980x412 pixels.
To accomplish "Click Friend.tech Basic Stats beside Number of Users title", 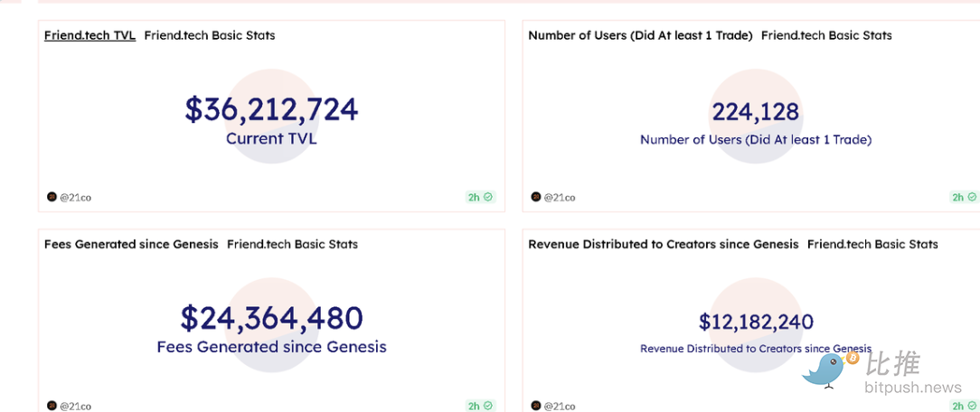I will (x=826, y=35).
